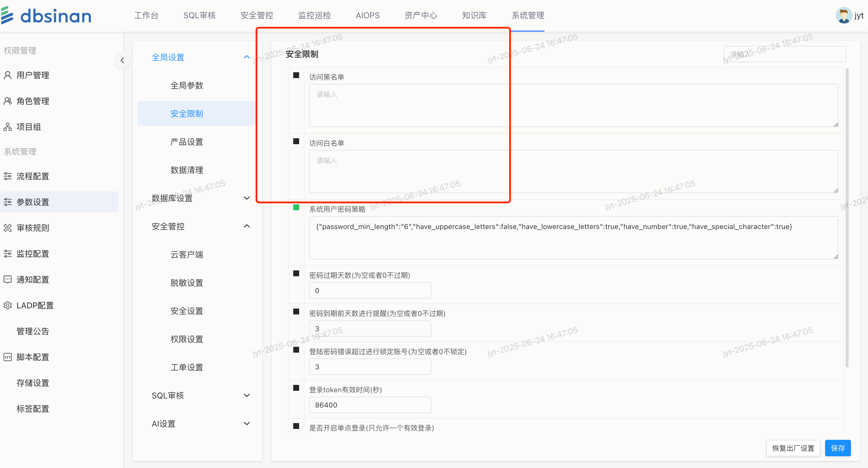Collapse sidebar with left arrow button
Viewport: 868px width, 468px height.
coord(122,60)
